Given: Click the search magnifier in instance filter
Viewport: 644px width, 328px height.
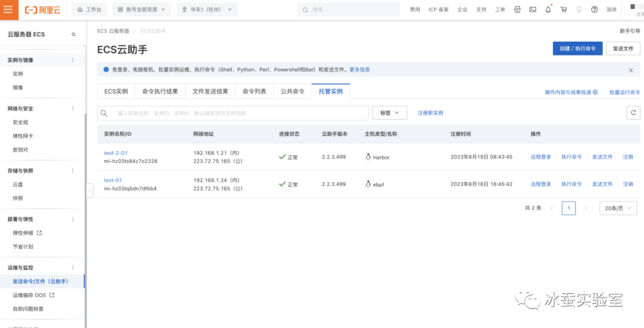Looking at the screenshot, I should (x=104, y=113).
